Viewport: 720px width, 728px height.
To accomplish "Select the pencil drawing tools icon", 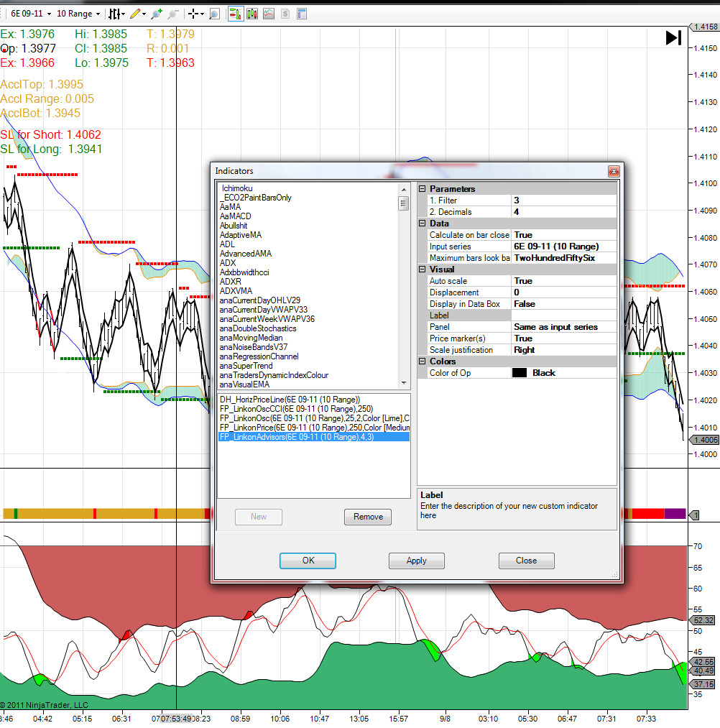I will point(137,14).
